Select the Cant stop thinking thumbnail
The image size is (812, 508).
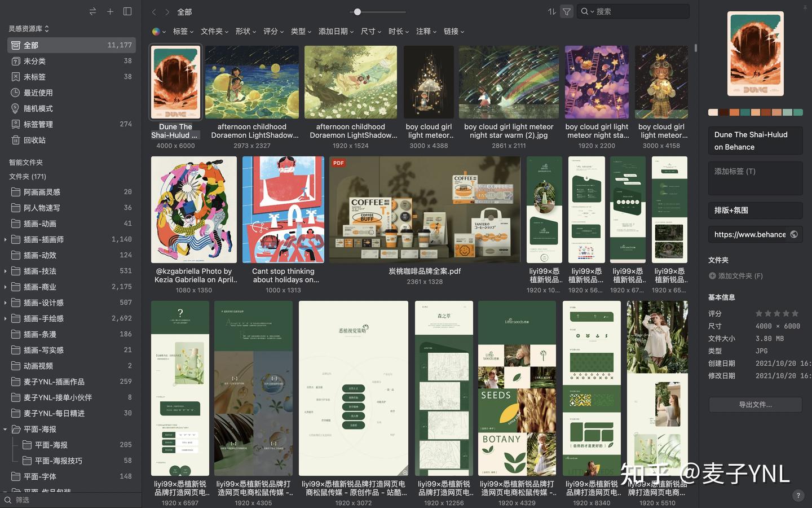[x=283, y=209]
